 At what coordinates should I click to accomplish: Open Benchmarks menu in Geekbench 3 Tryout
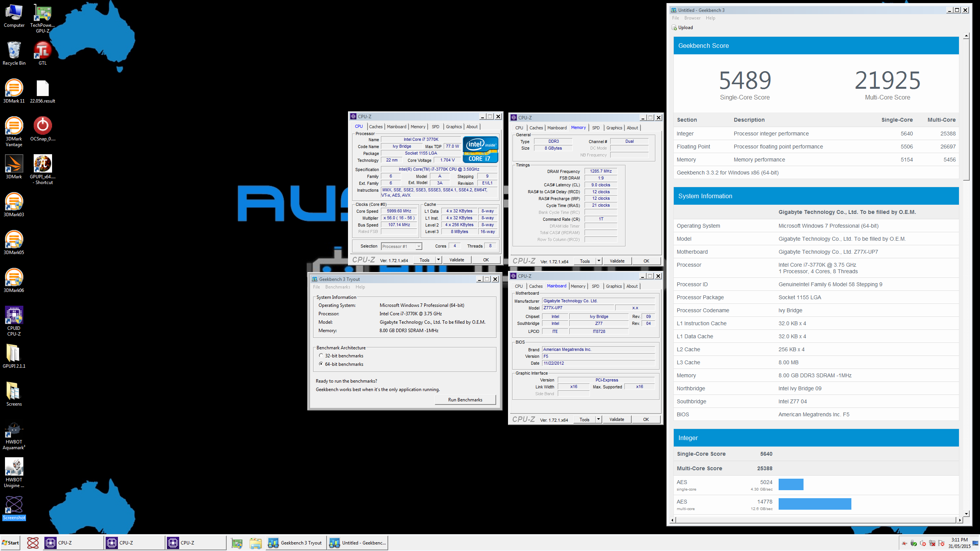tap(338, 287)
